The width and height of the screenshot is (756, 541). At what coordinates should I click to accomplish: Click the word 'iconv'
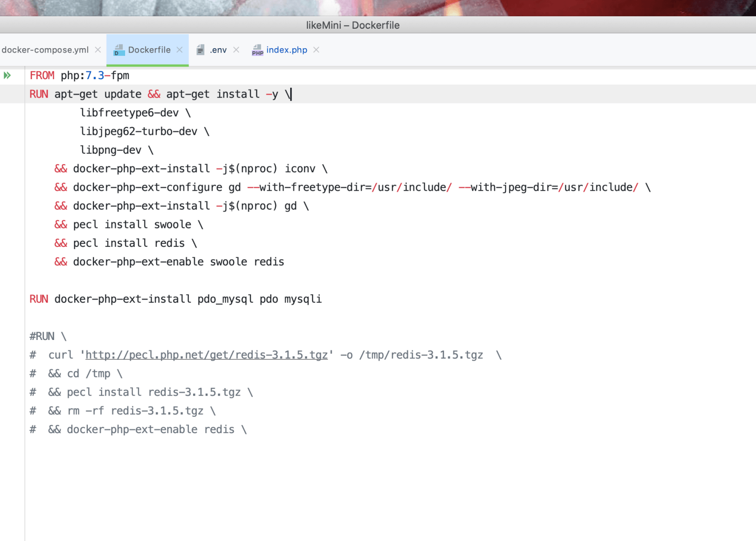(300, 169)
